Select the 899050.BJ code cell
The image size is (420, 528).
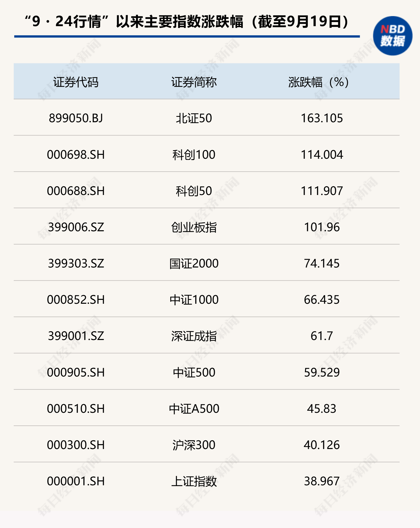coord(76,118)
